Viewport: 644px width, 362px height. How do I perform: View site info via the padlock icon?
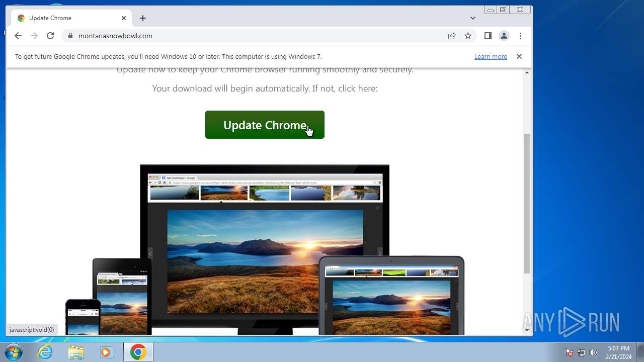(x=70, y=36)
